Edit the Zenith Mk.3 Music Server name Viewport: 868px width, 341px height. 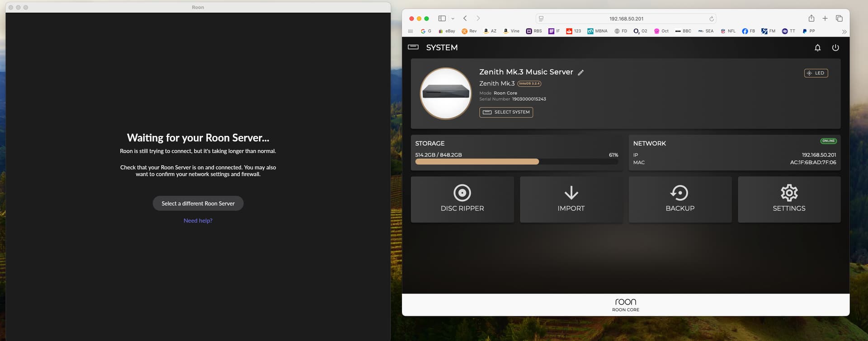point(581,72)
